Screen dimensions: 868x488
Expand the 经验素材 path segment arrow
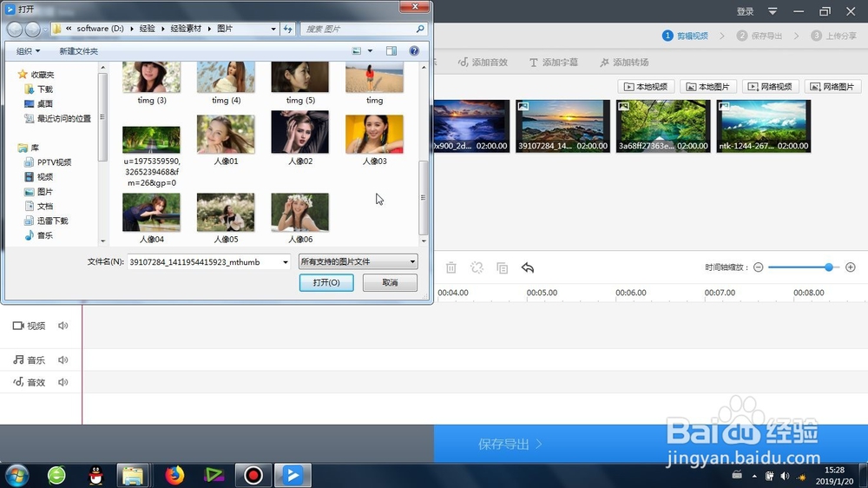coord(210,29)
